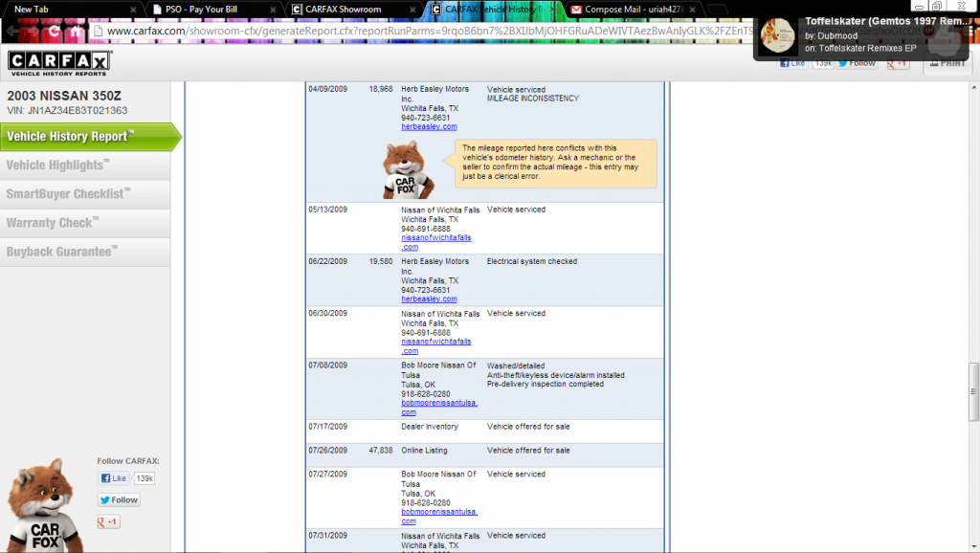Image resolution: width=980 pixels, height=553 pixels.
Task: Click the Electrical system checked text
Action: pos(532,262)
